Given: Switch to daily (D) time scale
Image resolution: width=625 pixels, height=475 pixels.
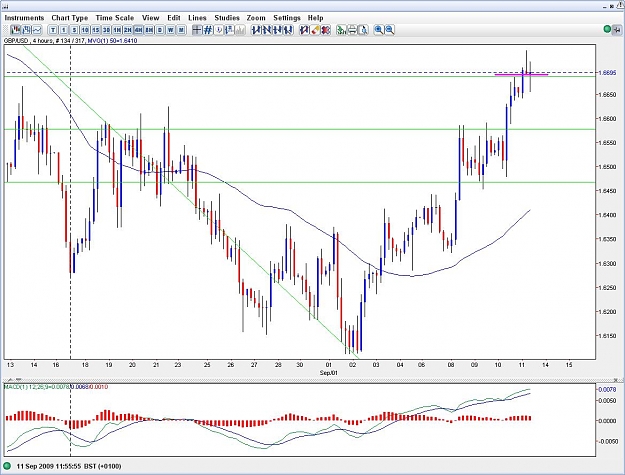Looking at the screenshot, I should 160,30.
